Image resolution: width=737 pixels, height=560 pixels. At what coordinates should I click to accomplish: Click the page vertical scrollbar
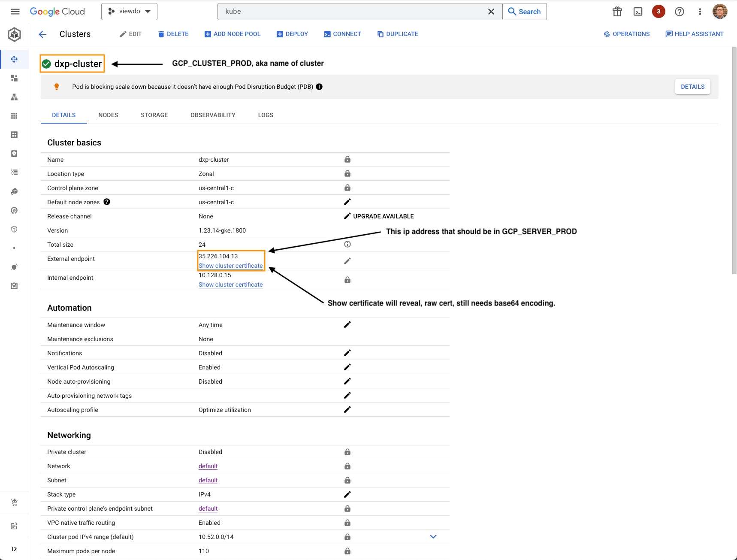[x=734, y=160]
